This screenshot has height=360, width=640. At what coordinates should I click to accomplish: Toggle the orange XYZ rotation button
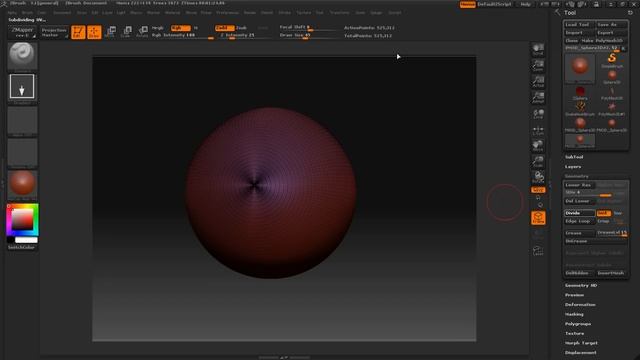[538, 190]
